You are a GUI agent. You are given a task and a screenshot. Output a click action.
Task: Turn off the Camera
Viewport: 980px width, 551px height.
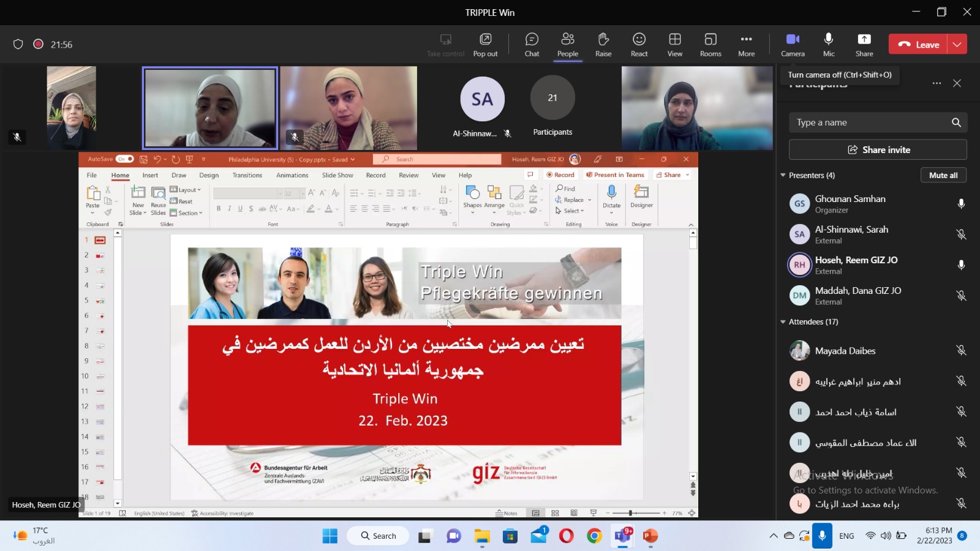[793, 45]
